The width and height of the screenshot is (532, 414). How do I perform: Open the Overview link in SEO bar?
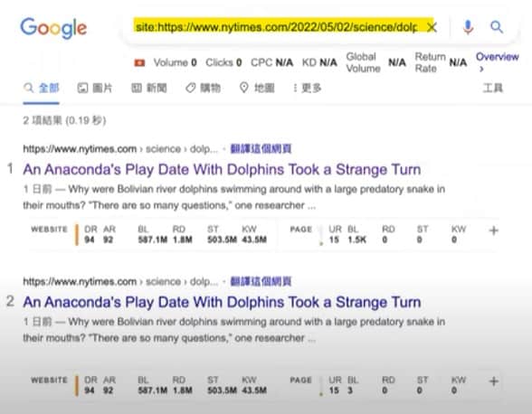click(497, 61)
